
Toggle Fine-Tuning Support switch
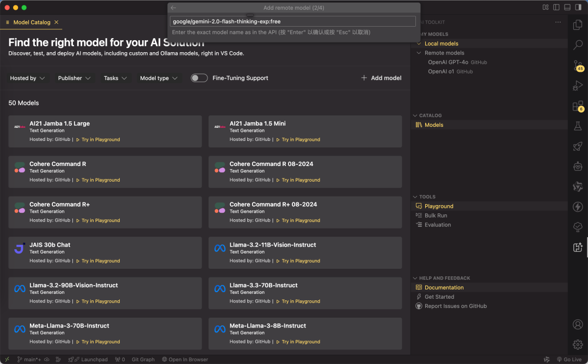(199, 78)
